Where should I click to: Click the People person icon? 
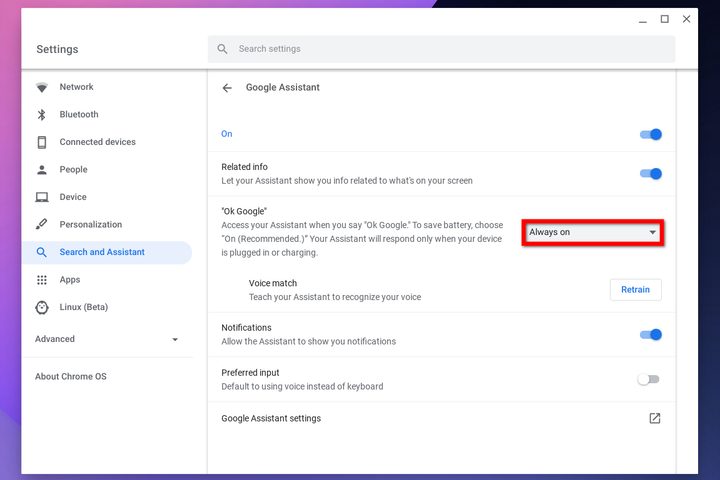[x=42, y=169]
